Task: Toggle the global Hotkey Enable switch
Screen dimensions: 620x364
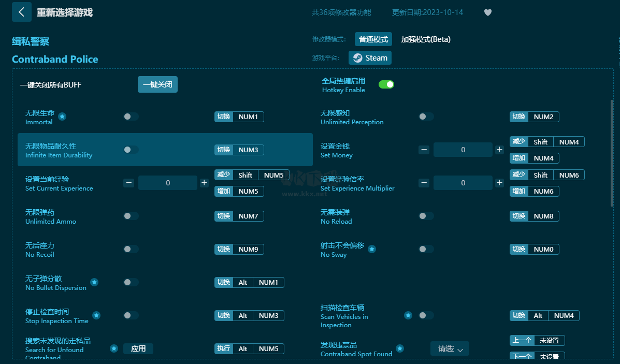Action: point(386,84)
